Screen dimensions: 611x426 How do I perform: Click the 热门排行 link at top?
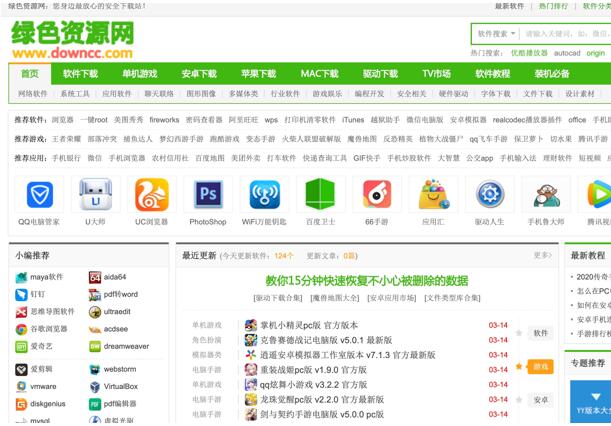(x=553, y=6)
